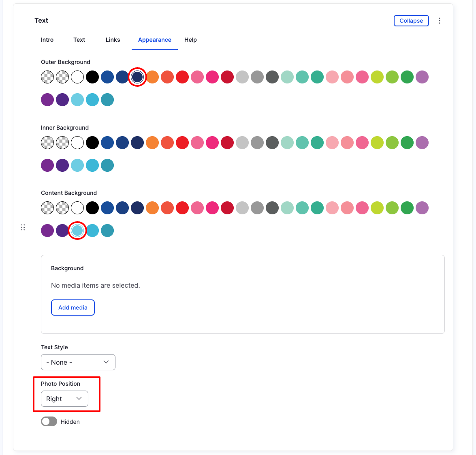This screenshot has width=476, height=455.
Task: Open the Links tab
Action: (x=113, y=40)
